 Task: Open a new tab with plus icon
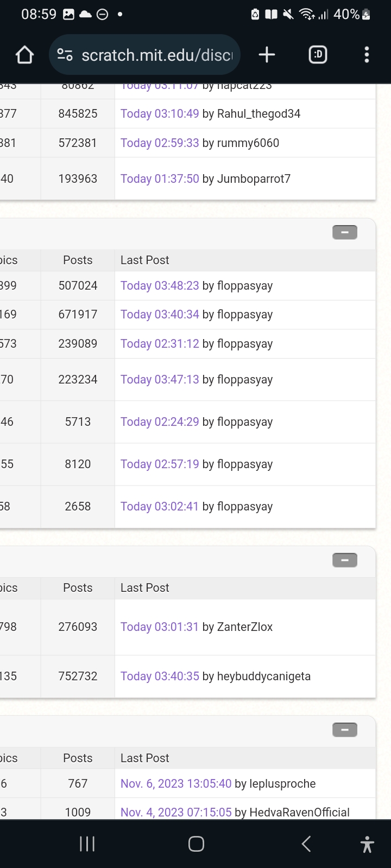267,55
